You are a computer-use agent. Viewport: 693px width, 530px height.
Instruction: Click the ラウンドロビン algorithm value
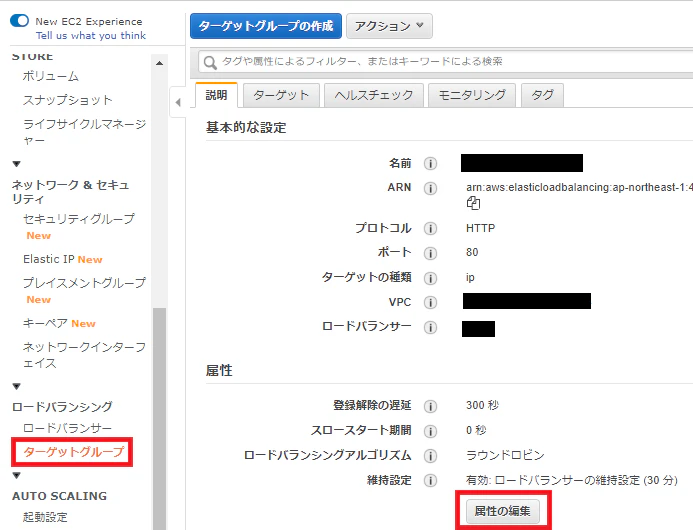[505, 455]
